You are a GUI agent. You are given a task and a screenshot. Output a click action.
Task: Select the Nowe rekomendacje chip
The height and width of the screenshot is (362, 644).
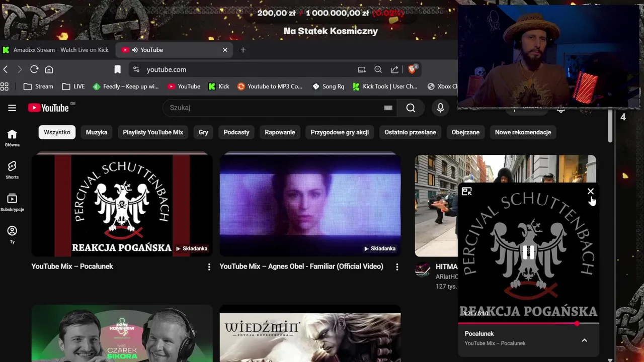click(523, 132)
